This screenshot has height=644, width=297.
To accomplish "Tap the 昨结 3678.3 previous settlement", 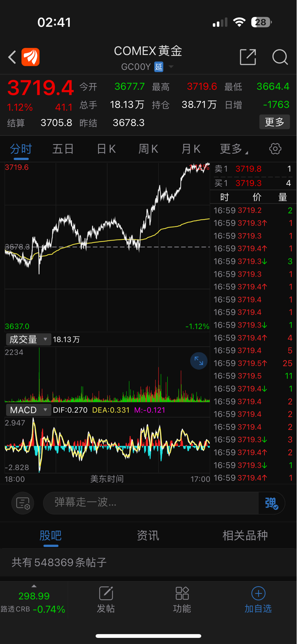I will tap(129, 123).
